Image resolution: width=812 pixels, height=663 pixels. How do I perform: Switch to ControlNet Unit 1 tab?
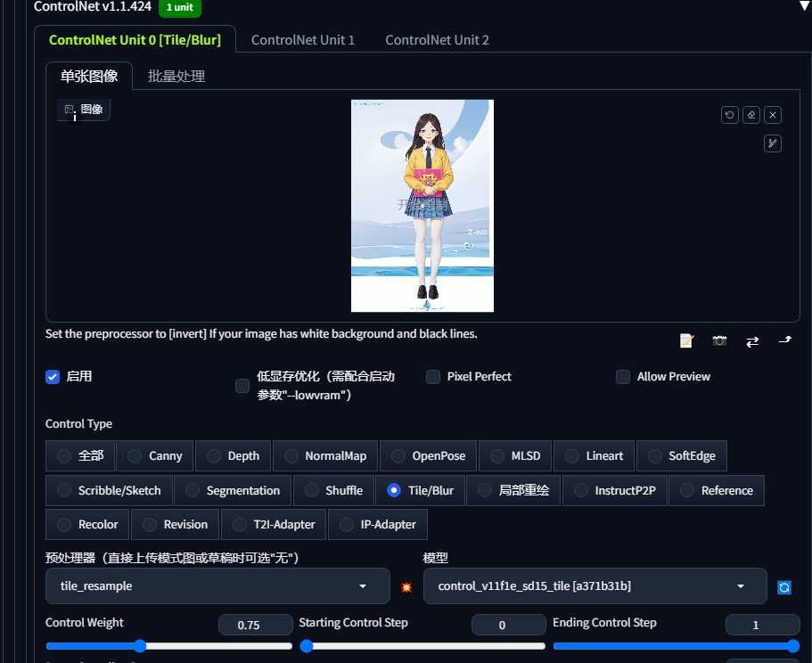tap(303, 40)
